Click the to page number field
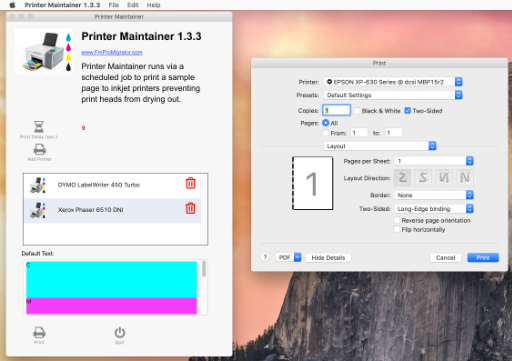 tap(394, 133)
